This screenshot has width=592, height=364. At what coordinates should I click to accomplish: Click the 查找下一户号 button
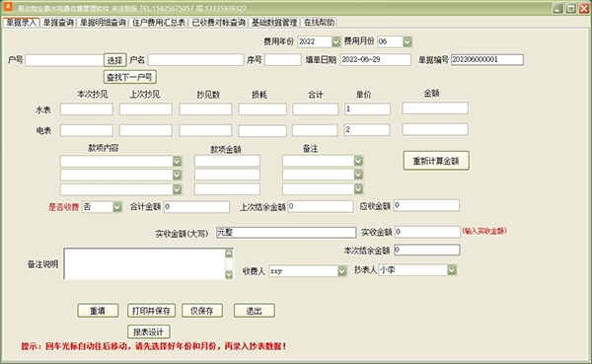coord(129,77)
